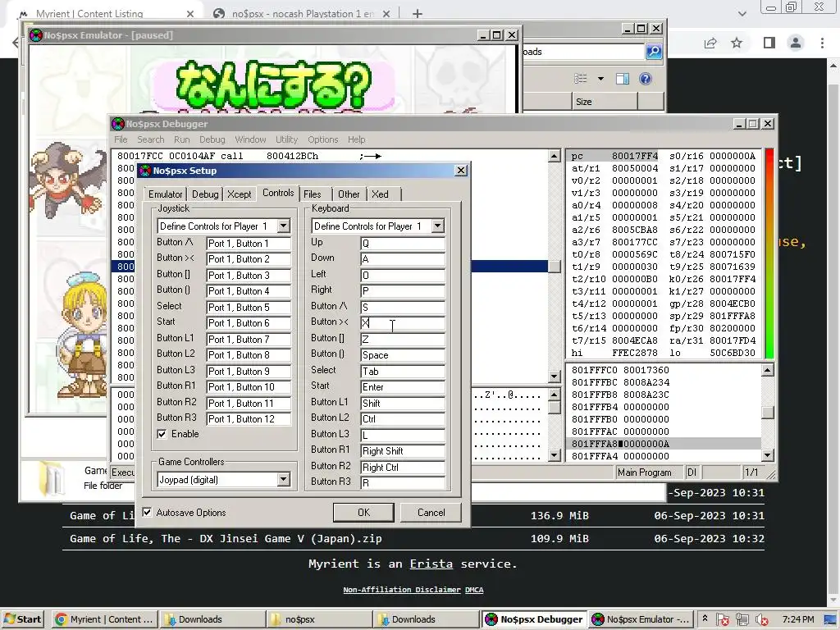Open the DMCA link
Image resolution: width=840 pixels, height=630 pixels.
[x=474, y=589]
